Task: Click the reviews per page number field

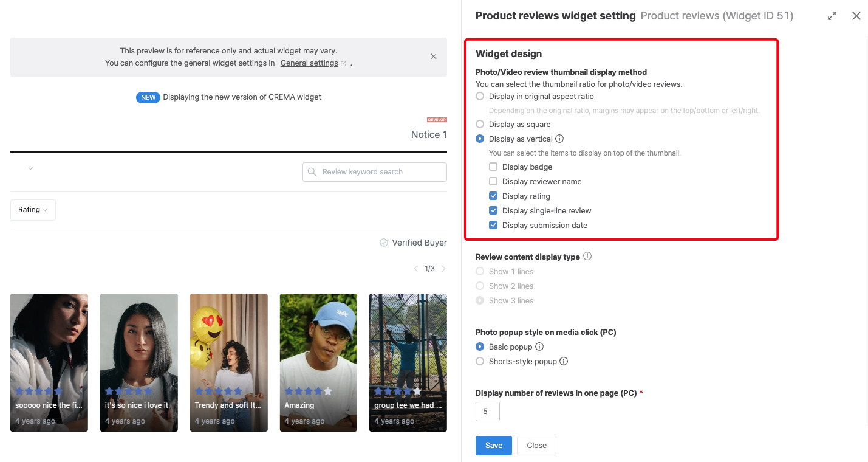Action: click(488, 412)
